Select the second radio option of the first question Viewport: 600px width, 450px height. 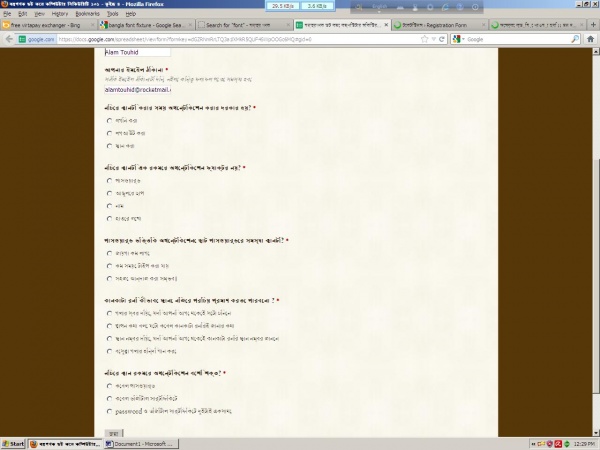click(x=109, y=133)
